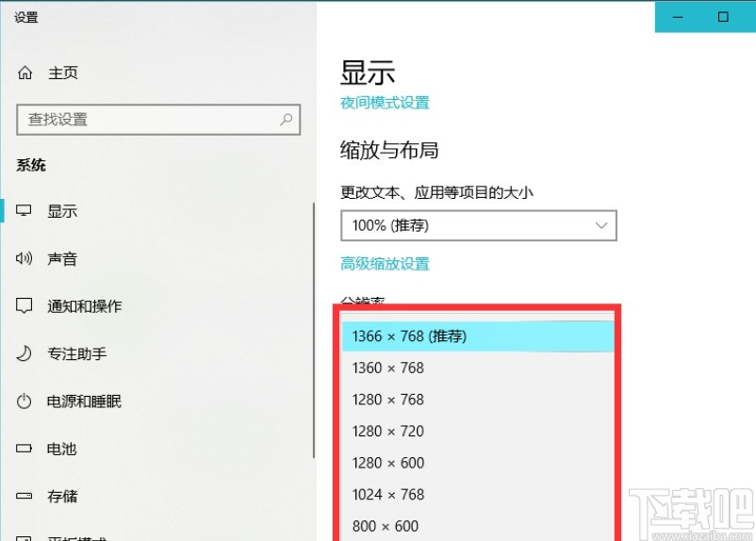Open the 专注助手 sidebar section

coord(76,353)
